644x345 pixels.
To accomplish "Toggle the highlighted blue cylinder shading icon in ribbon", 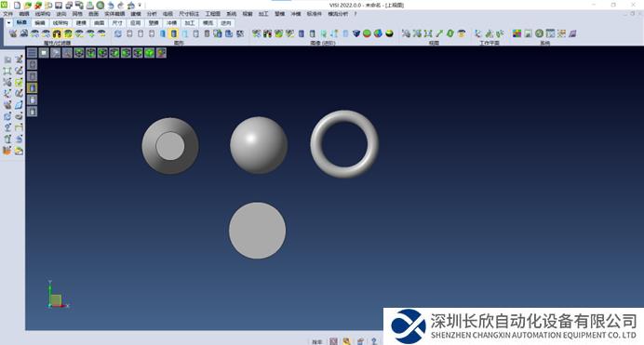I will click(174, 33).
